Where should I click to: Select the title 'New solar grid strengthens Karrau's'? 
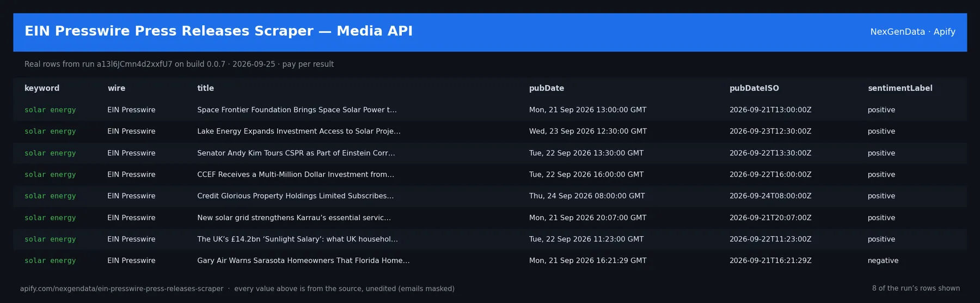click(x=259, y=217)
